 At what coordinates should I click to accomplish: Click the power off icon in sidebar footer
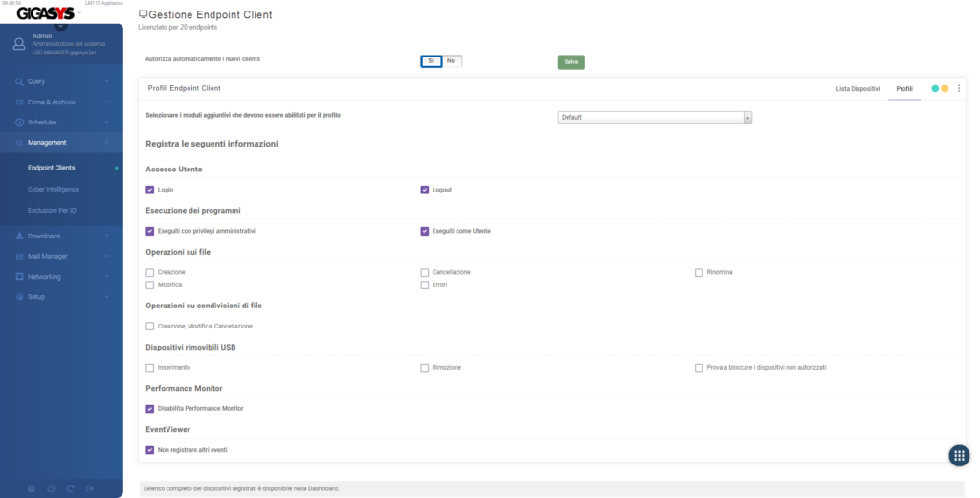[x=51, y=488]
